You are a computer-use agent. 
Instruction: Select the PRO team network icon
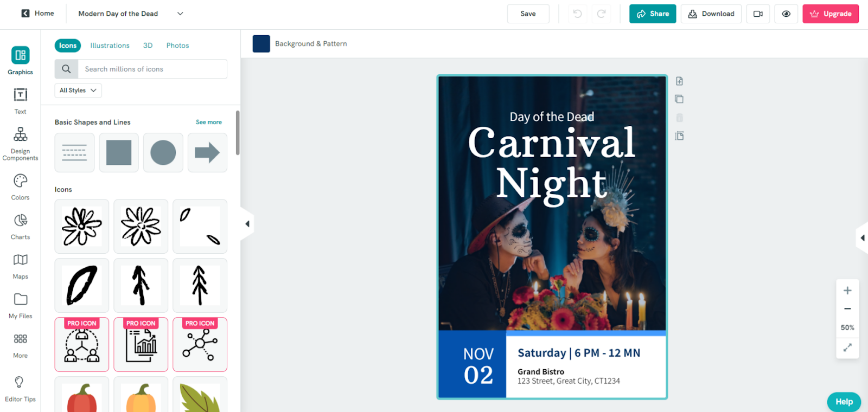(82, 345)
